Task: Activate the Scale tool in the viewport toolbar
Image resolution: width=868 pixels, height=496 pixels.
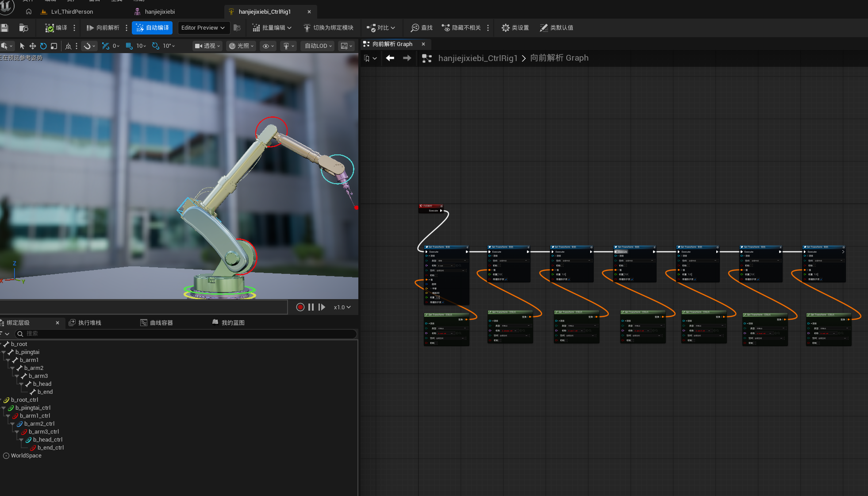Action: pyautogui.click(x=54, y=46)
